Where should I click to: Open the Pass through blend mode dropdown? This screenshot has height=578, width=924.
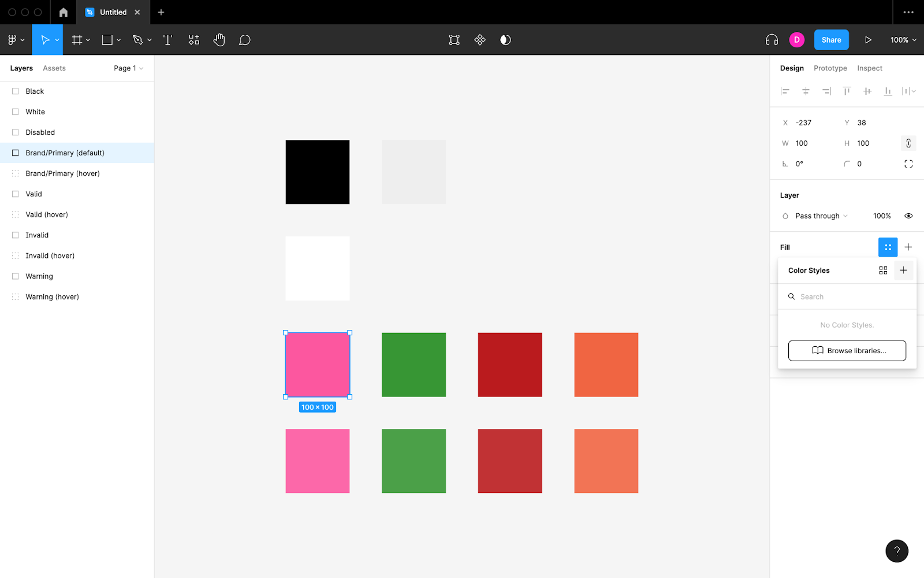[821, 216]
